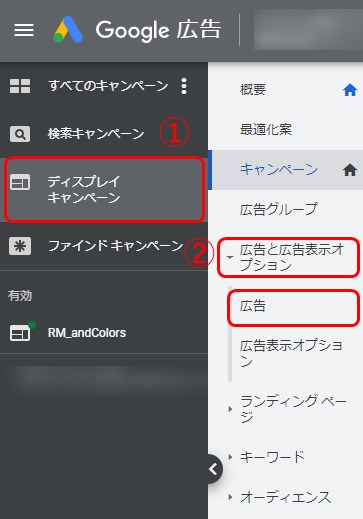Click the すべてのキャンペーン grid icon
Viewport: 363px width, 519px height.
[x=20, y=86]
